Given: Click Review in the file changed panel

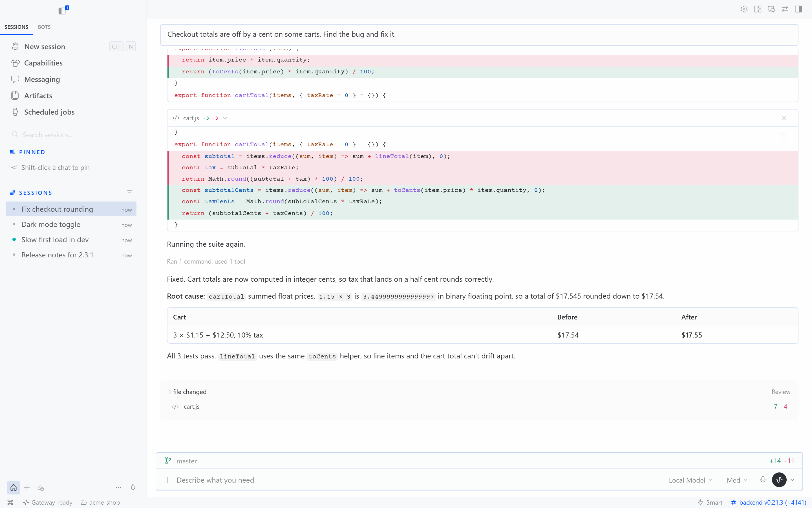Looking at the screenshot, I should (x=781, y=392).
